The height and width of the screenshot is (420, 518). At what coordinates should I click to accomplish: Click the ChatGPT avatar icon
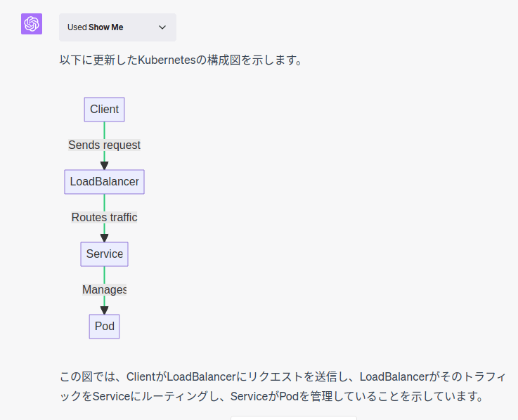[32, 24]
